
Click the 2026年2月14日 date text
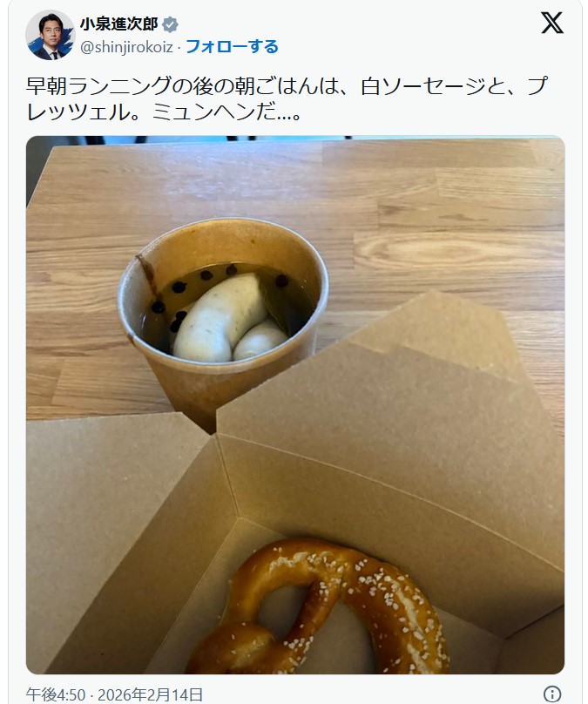click(x=150, y=694)
